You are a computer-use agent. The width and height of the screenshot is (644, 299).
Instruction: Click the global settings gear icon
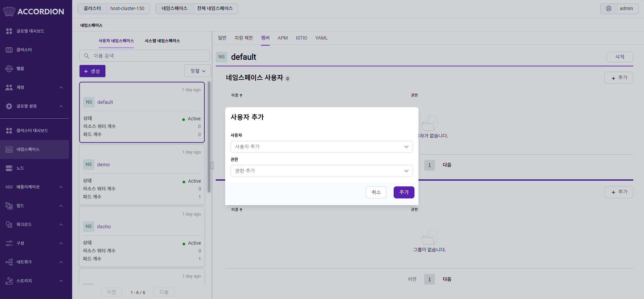tap(9, 106)
